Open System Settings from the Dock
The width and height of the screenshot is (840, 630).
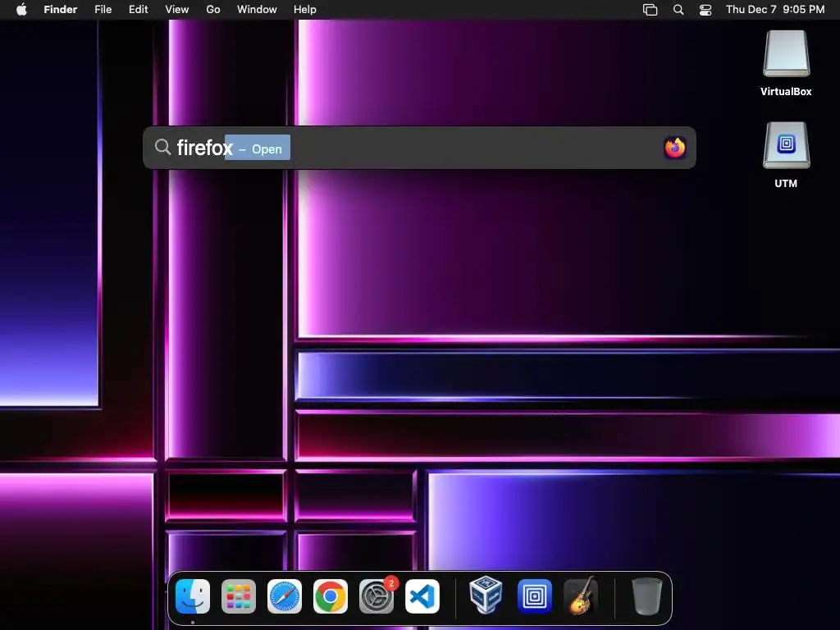(x=377, y=596)
